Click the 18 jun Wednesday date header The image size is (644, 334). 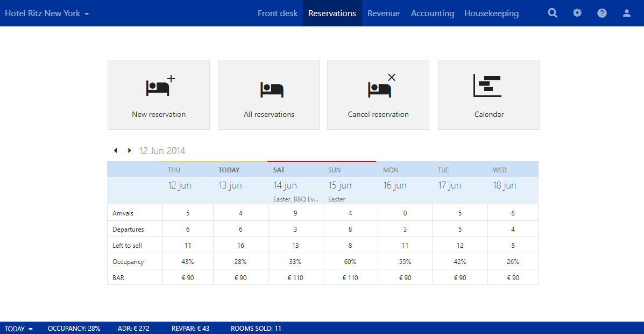[x=504, y=185]
